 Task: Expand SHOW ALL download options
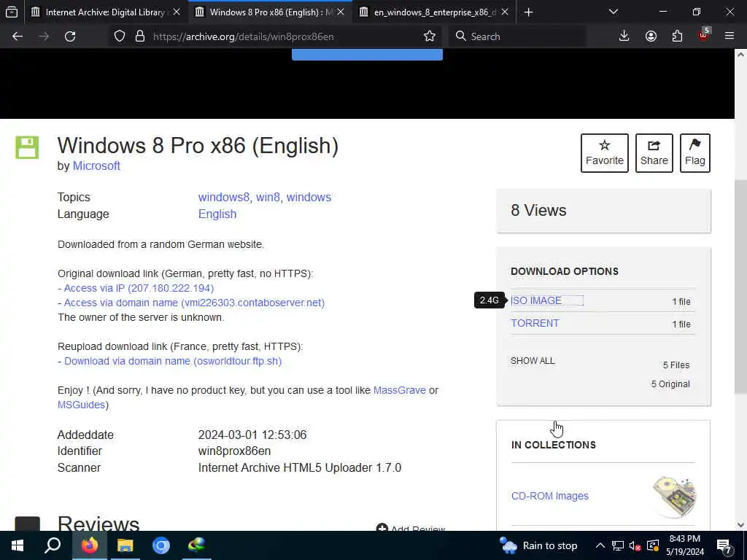click(x=533, y=360)
